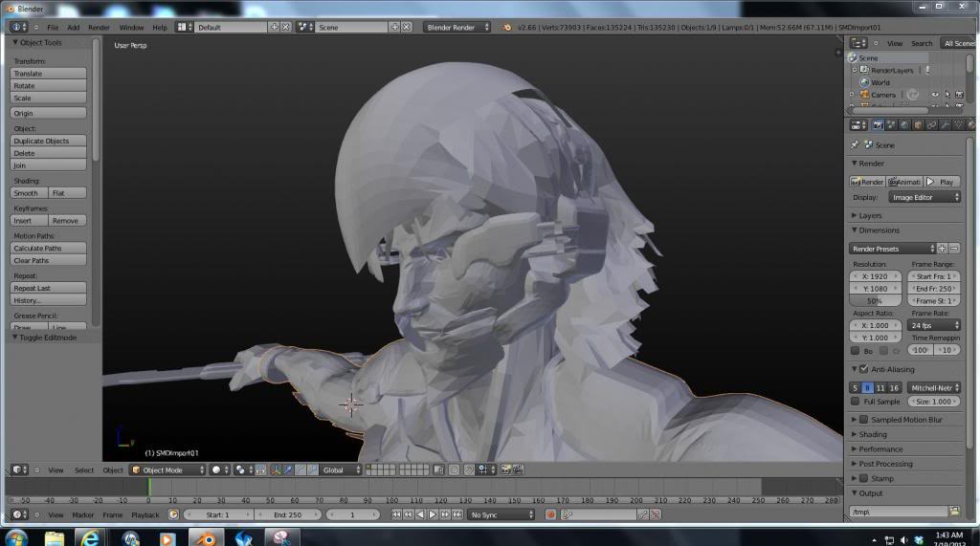Open the Render properties tab icon

pos(879,125)
